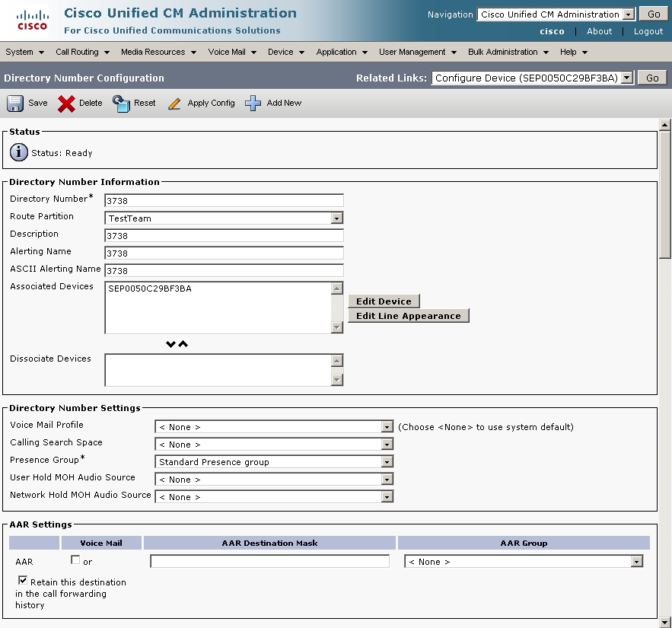This screenshot has height=628, width=672.
Task: Uncheck Retain this destination checkbox
Action: [x=23, y=581]
